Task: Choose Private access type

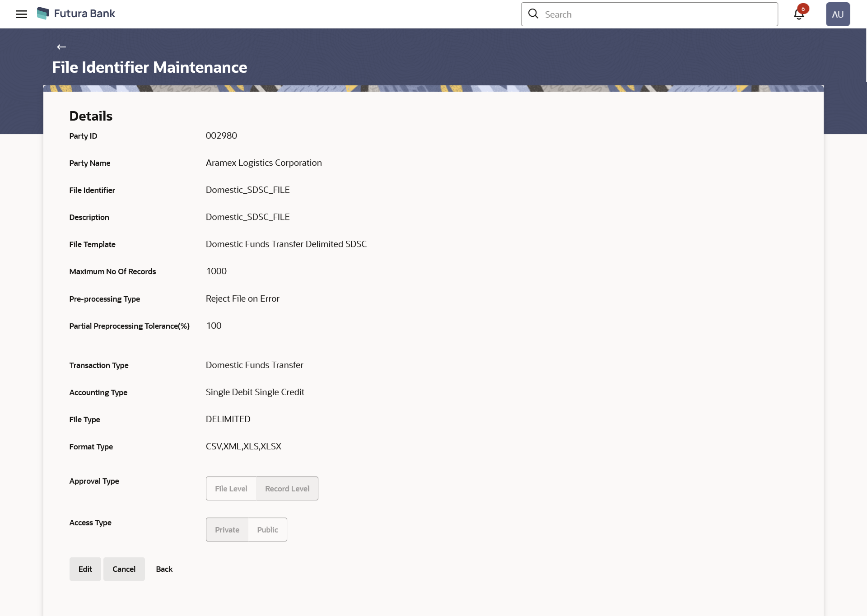Action: tap(227, 530)
